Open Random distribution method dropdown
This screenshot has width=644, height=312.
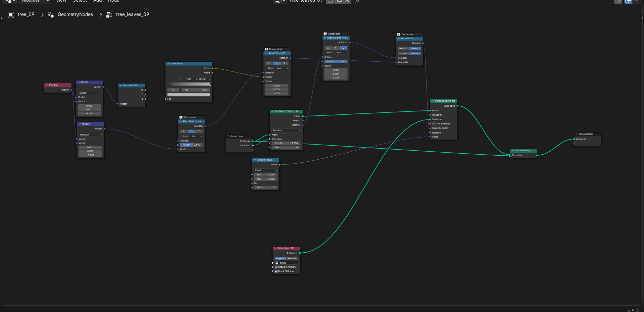286,131
